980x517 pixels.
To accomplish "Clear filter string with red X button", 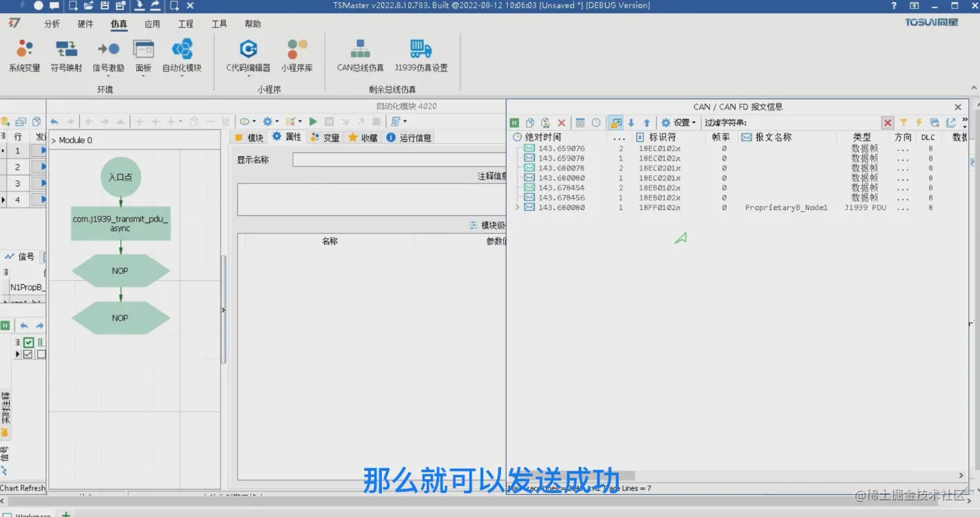I will click(x=888, y=123).
